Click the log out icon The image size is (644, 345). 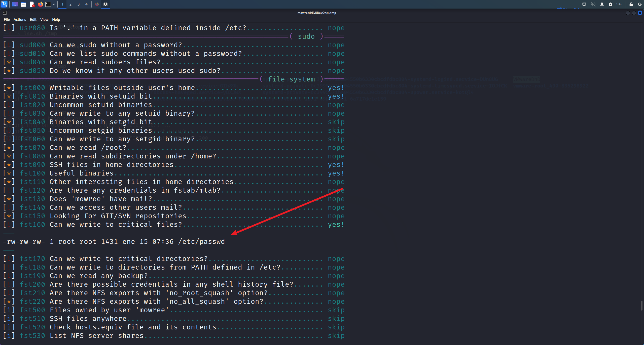640,4
